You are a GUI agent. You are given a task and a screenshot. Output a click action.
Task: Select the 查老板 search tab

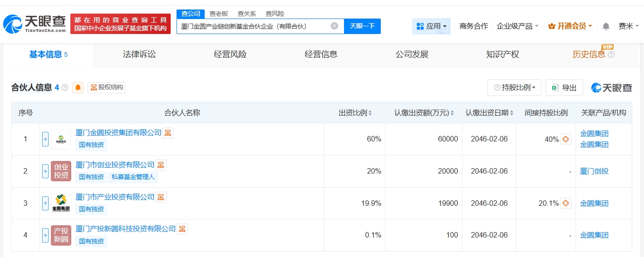click(219, 14)
